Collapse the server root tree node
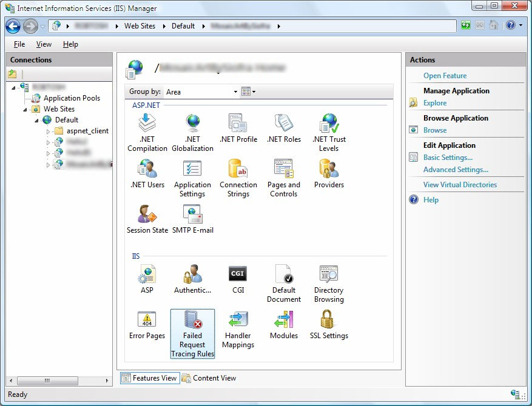532x406 pixels. [x=13, y=88]
